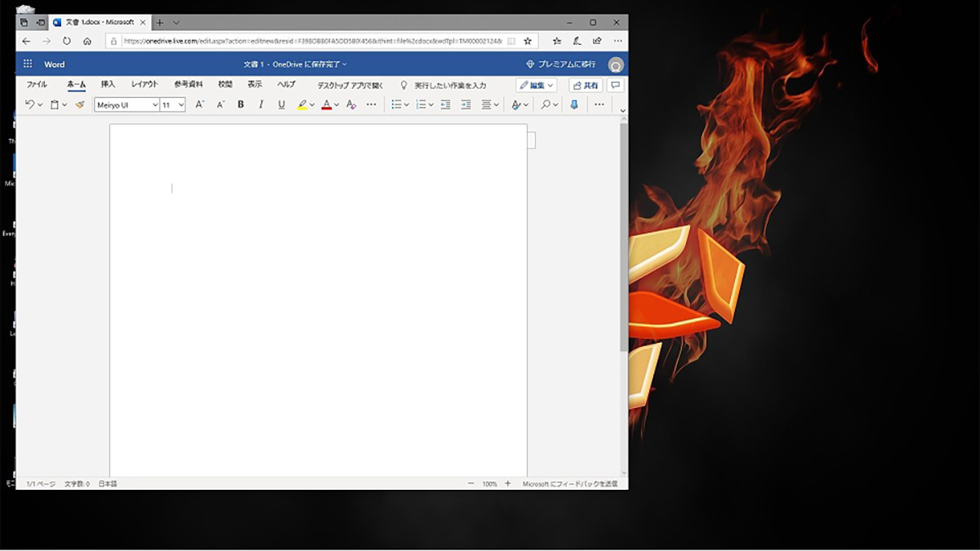Image resolution: width=980 pixels, height=551 pixels.
Task: Open the ヘルプ ribbon tab
Action: pyautogui.click(x=286, y=85)
